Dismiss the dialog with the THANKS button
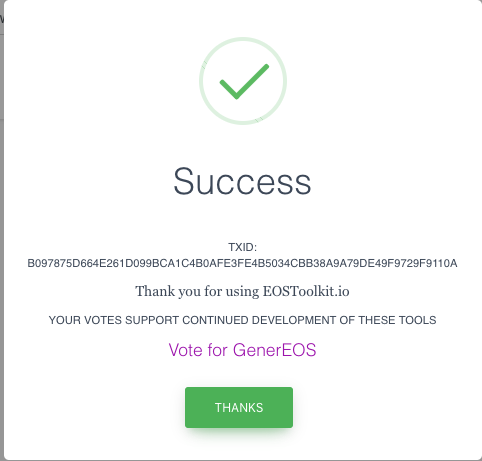482x461 pixels. coord(239,407)
